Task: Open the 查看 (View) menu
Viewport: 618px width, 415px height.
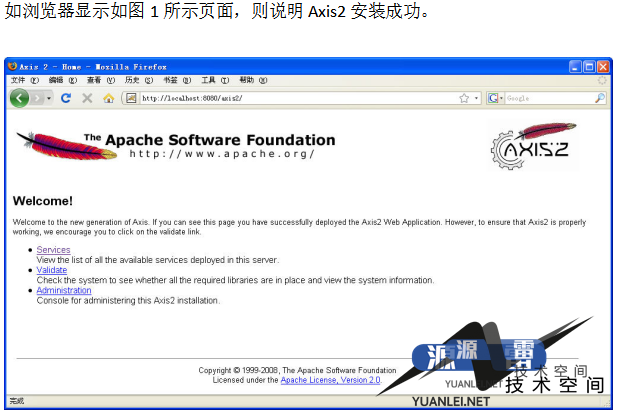Action: click(x=101, y=80)
